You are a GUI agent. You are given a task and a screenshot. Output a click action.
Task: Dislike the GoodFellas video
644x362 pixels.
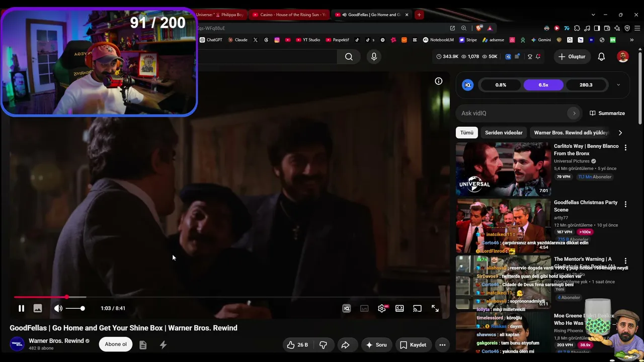click(x=323, y=345)
